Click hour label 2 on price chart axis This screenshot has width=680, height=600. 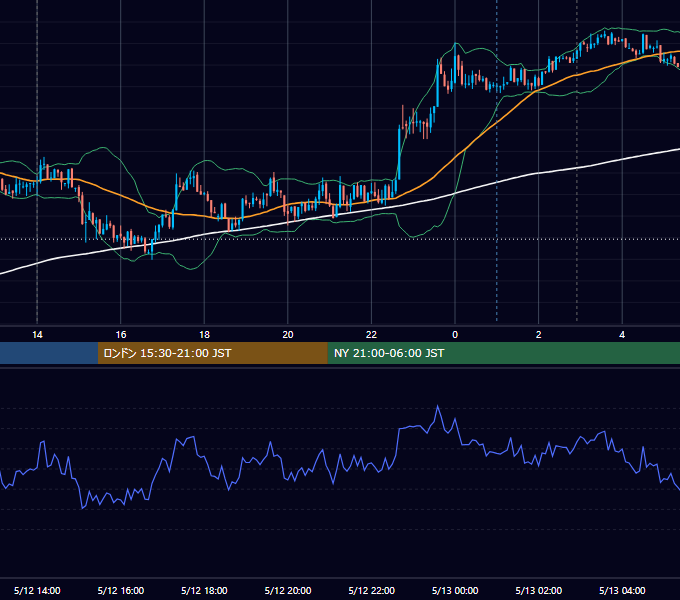[539, 335]
